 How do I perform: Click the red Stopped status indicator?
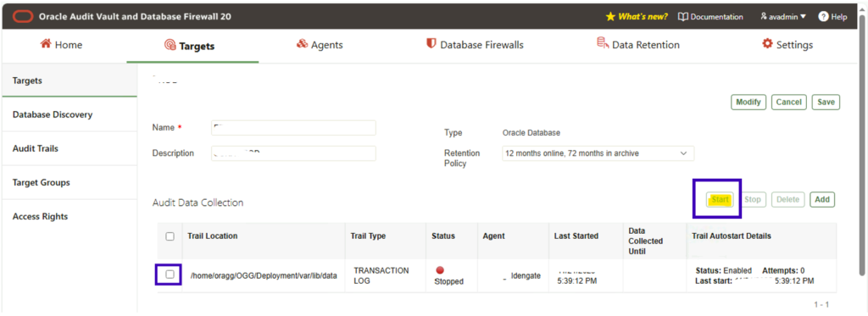click(440, 270)
